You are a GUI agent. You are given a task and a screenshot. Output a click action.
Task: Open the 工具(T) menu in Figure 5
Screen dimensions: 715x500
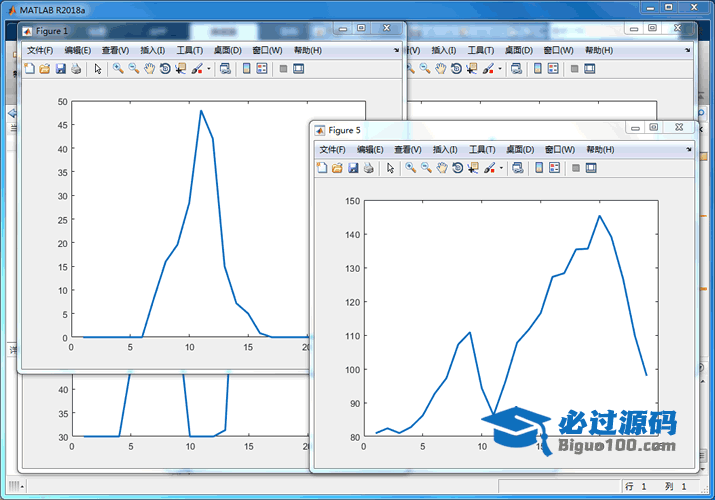click(x=482, y=149)
